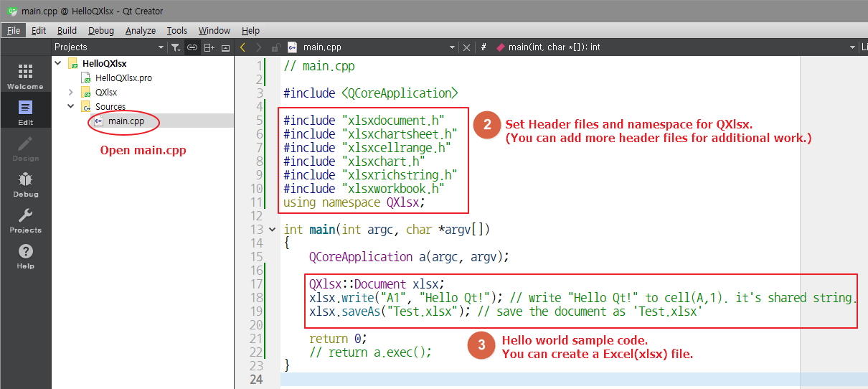Open the Help mode
The height and width of the screenshot is (389, 868).
click(x=25, y=256)
